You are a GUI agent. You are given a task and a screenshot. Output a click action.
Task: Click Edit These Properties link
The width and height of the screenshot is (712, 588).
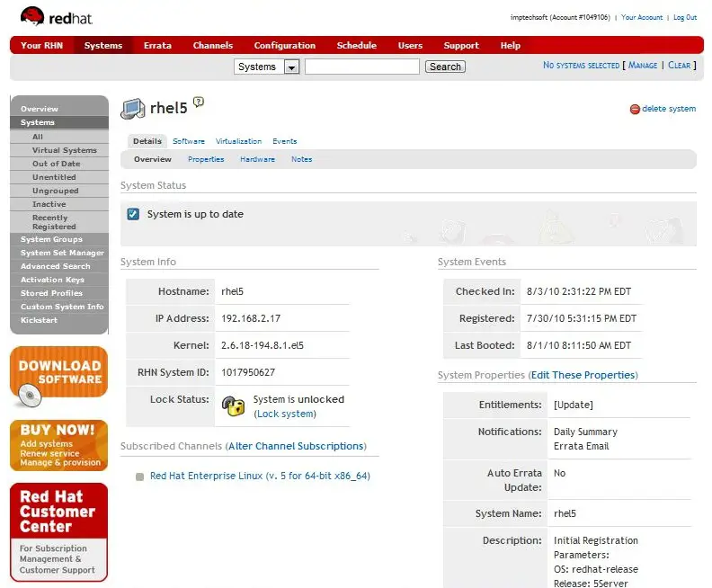pyautogui.click(x=583, y=375)
